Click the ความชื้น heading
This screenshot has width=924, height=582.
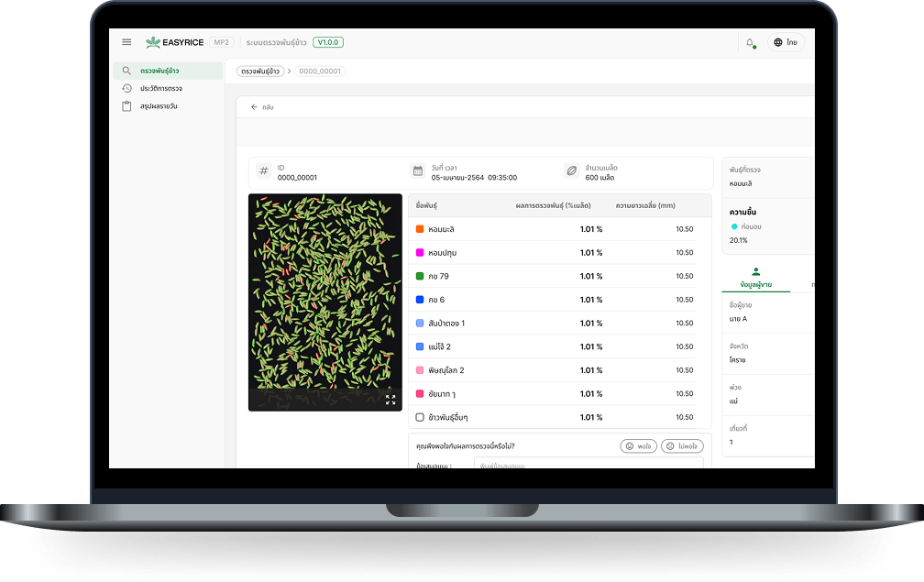pos(742,212)
